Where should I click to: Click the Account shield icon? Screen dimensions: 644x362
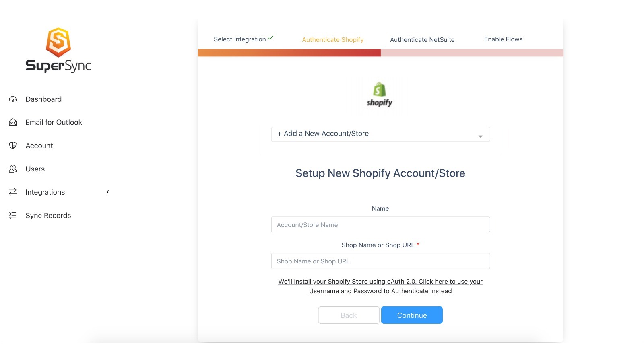coord(13,146)
